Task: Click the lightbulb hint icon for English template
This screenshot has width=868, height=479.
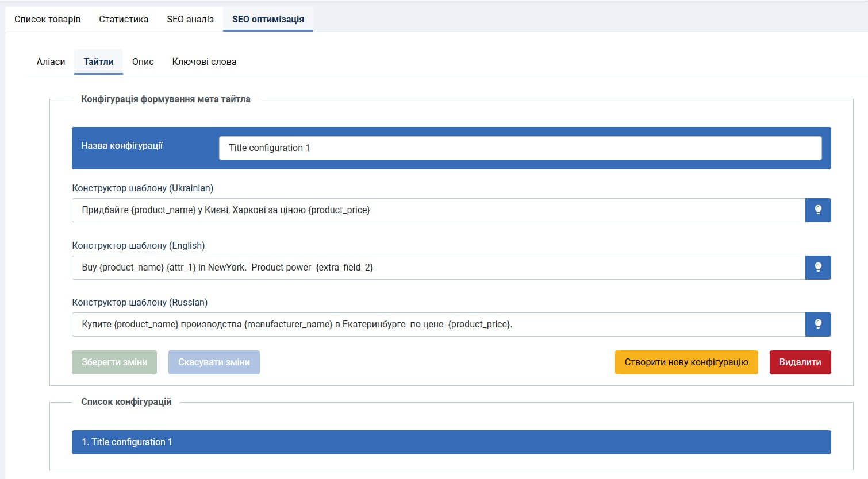Action: [817, 268]
